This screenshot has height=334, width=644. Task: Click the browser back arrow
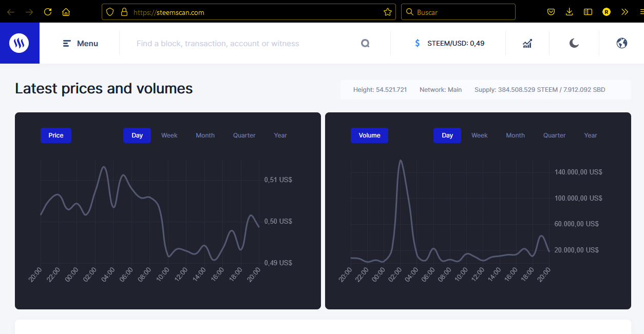click(10, 12)
